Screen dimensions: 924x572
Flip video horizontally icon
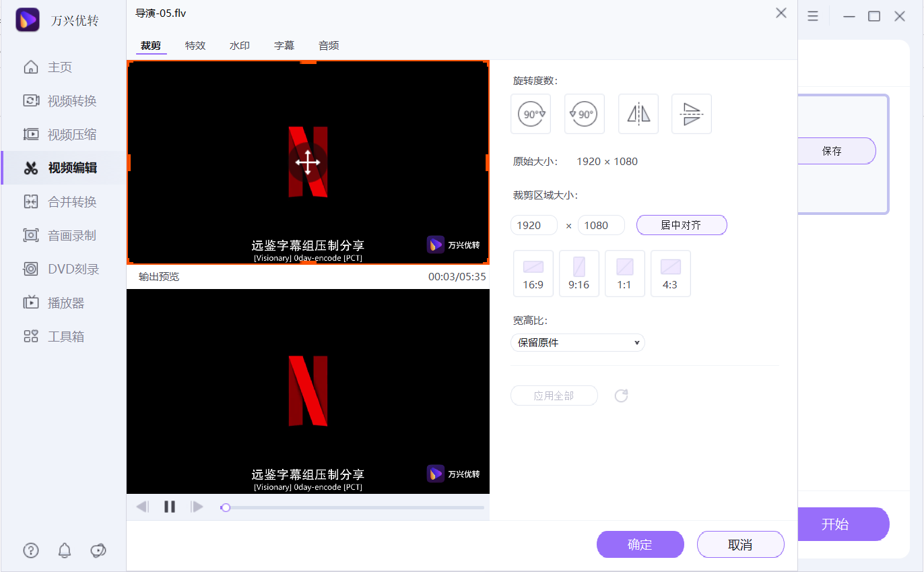[638, 114]
